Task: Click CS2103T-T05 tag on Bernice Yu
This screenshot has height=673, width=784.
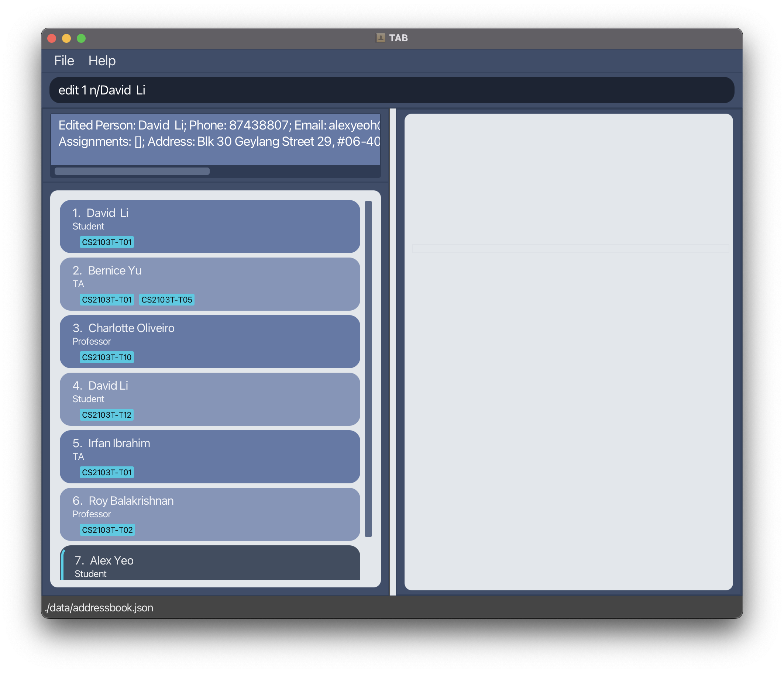Action: pyautogui.click(x=166, y=300)
